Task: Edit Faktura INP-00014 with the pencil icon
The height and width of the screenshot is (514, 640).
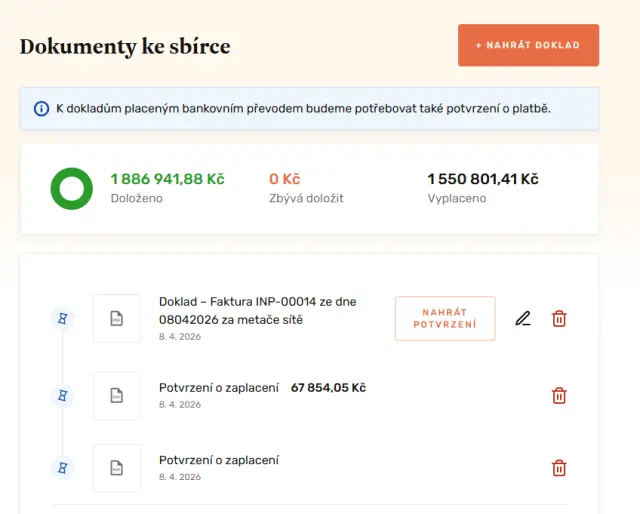Action: (x=522, y=319)
